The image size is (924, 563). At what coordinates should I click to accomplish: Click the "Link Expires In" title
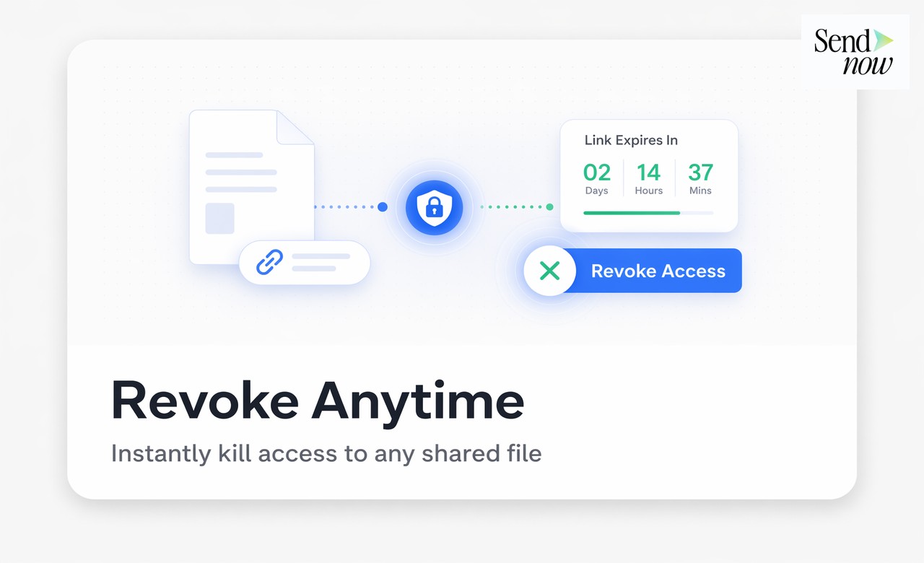(631, 140)
